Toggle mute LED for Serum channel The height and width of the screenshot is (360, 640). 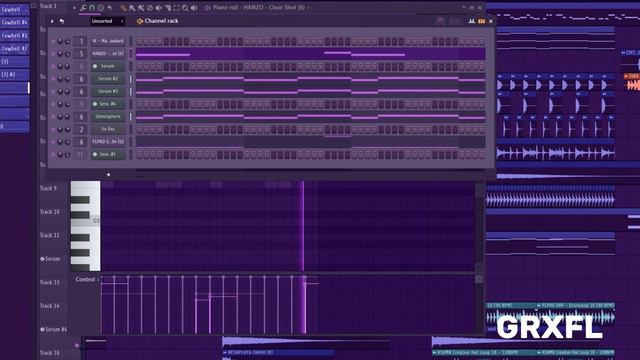pyautogui.click(x=53, y=66)
